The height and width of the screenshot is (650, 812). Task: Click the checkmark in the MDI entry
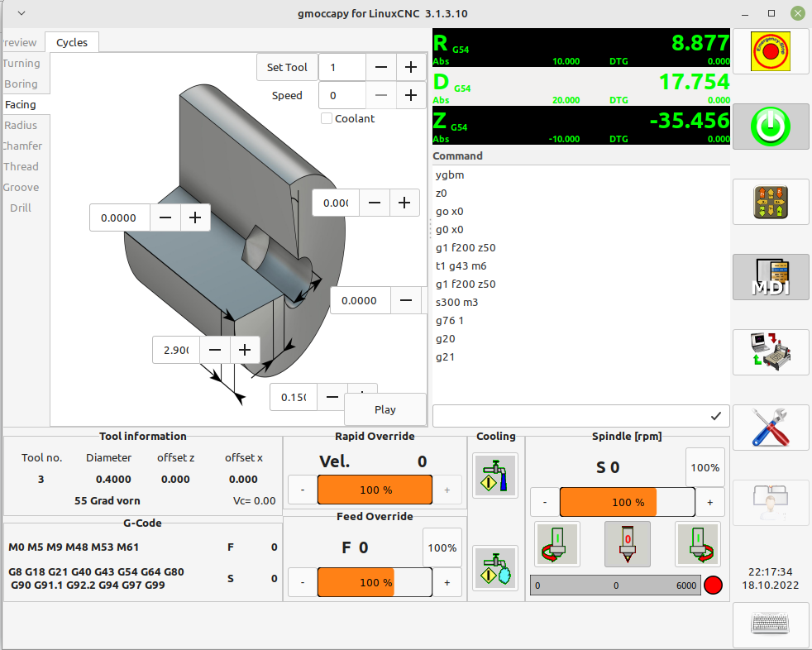tap(716, 416)
